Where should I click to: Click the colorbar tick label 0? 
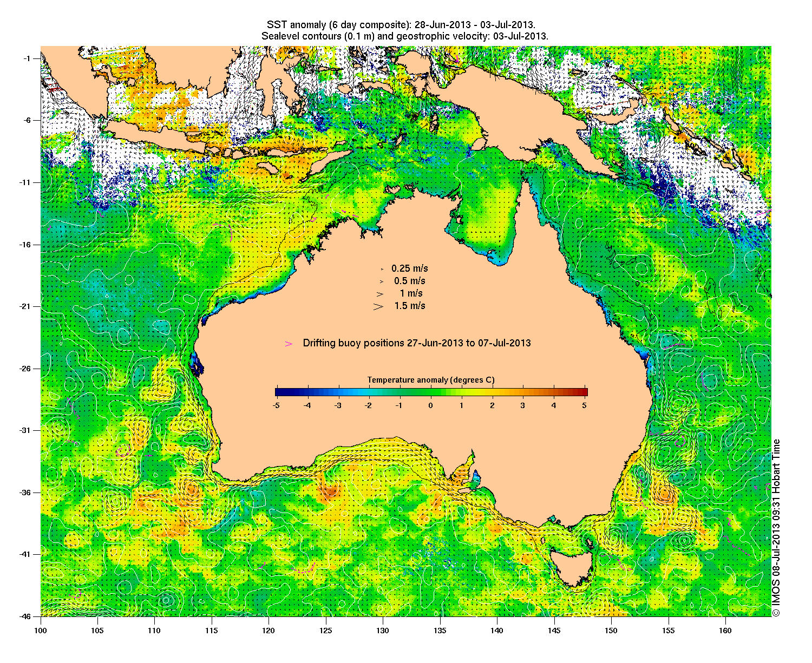click(431, 405)
